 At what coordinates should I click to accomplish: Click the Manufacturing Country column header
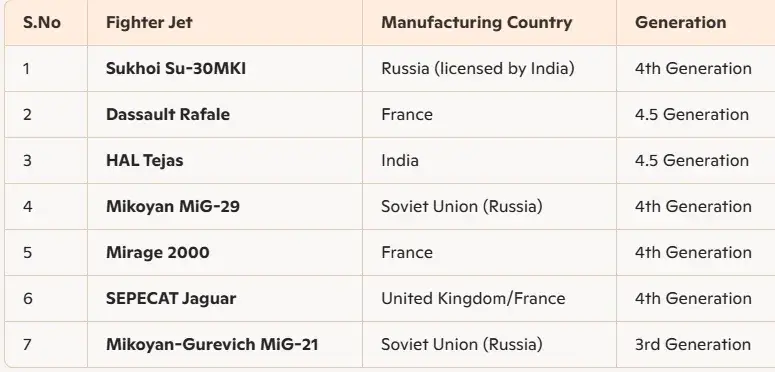pos(489,23)
